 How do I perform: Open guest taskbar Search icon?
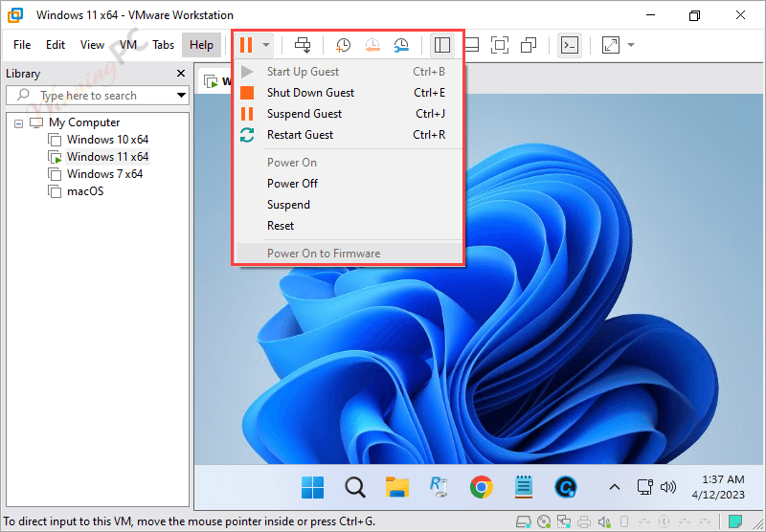(x=354, y=487)
